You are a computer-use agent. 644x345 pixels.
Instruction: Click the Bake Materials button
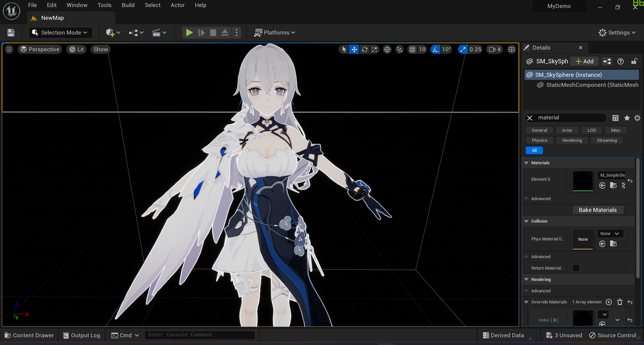[x=598, y=210]
